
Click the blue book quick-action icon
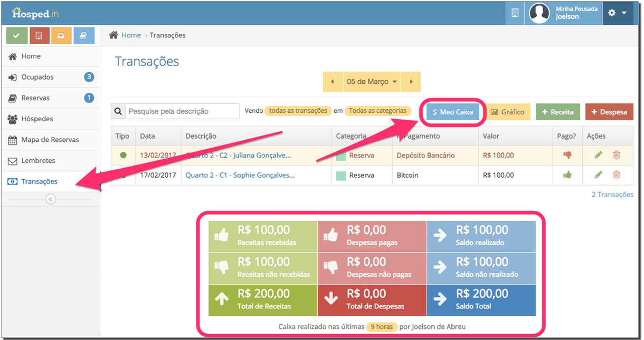(84, 35)
